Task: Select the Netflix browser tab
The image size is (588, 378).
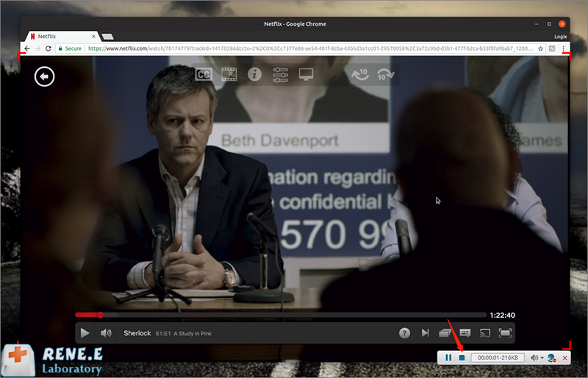Action: (x=62, y=37)
